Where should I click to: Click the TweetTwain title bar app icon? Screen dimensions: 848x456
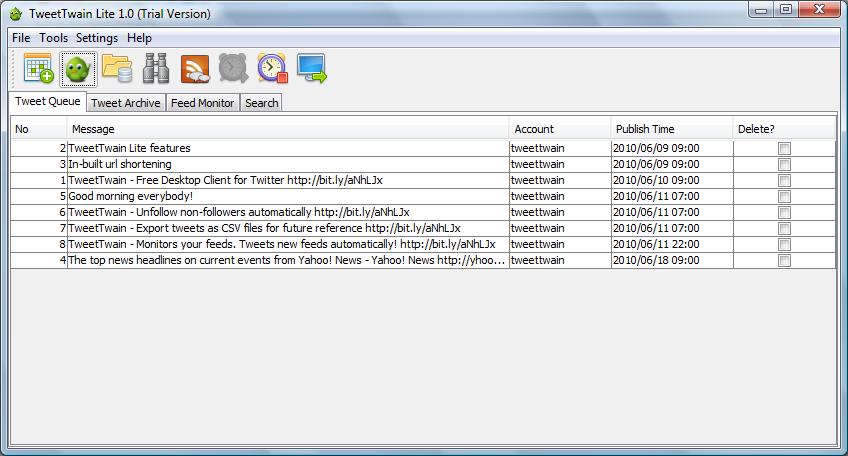tap(16, 14)
